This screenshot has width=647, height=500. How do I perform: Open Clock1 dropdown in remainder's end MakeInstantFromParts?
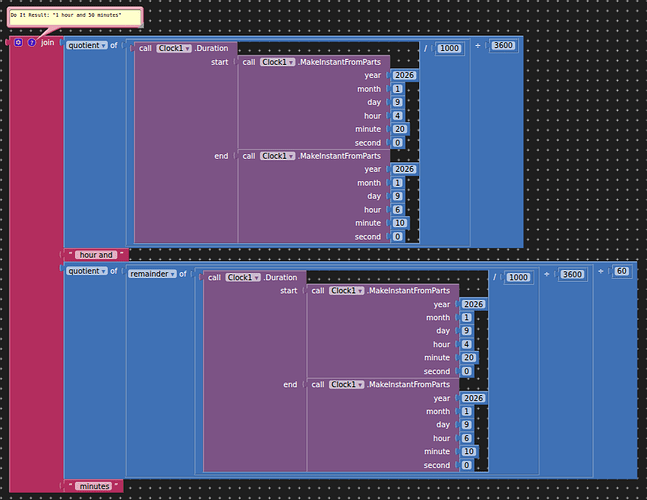point(346,384)
